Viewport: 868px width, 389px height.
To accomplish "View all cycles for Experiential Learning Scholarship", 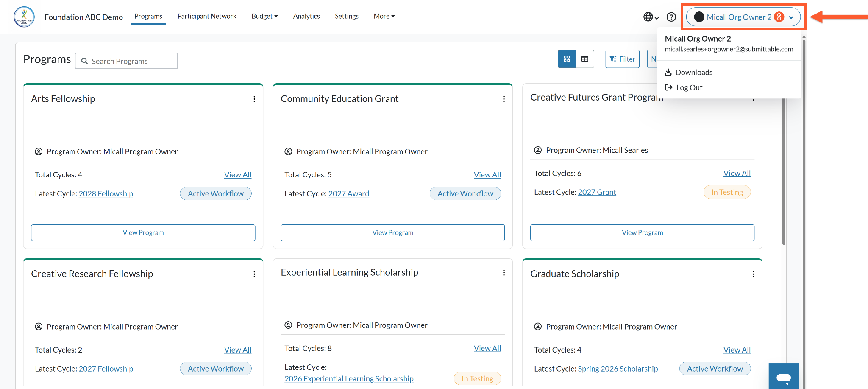I will (487, 348).
